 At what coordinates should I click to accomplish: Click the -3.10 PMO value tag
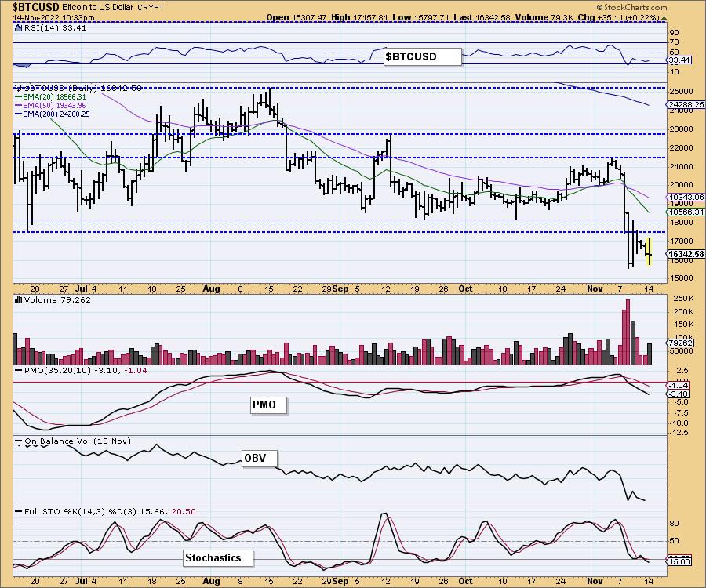point(679,394)
